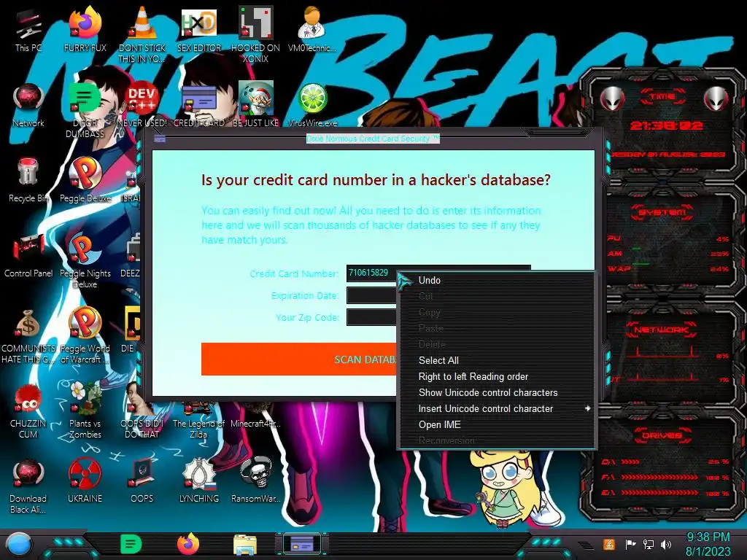747x560 pixels.
Task: Click the left alien head gadget icon
Action: coord(612,98)
